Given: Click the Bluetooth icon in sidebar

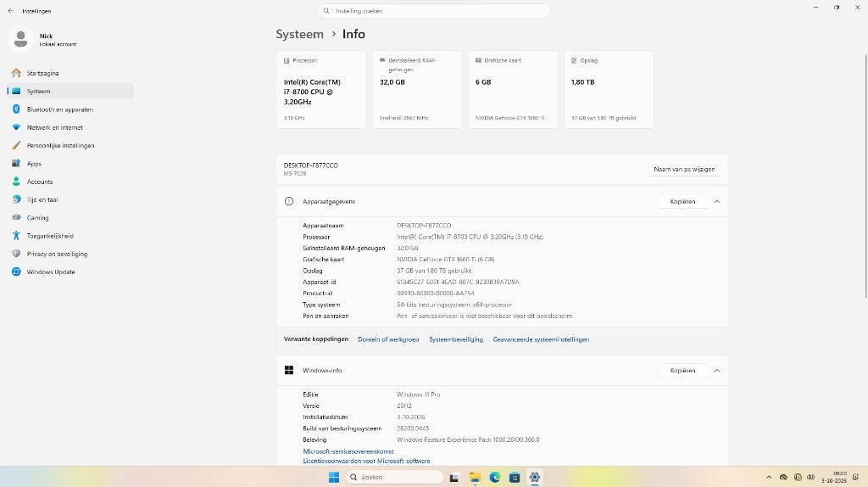Looking at the screenshot, I should point(16,109).
